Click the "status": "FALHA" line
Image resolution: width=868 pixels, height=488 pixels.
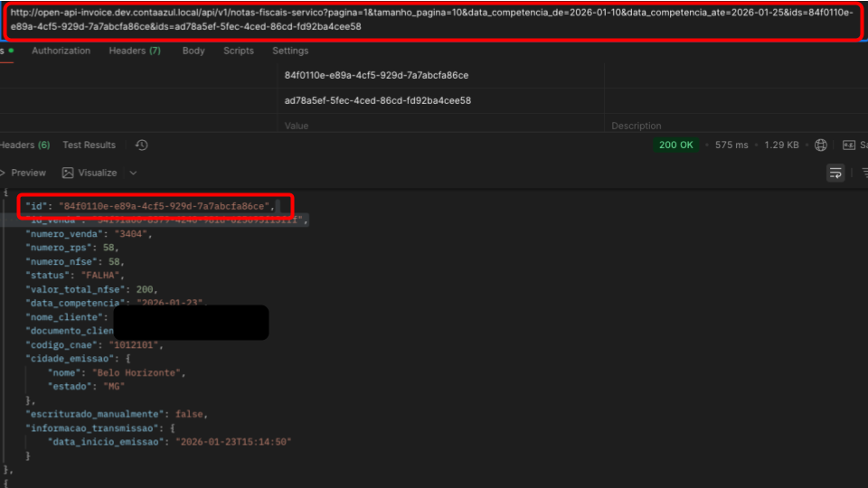click(x=75, y=276)
